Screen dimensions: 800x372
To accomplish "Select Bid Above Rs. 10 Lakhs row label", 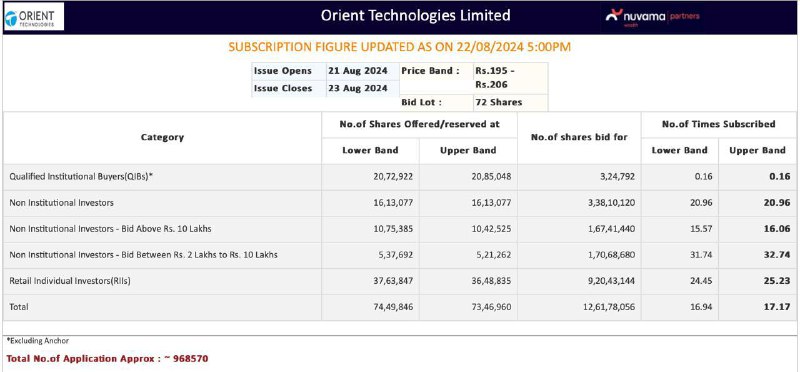I will click(x=110, y=229).
